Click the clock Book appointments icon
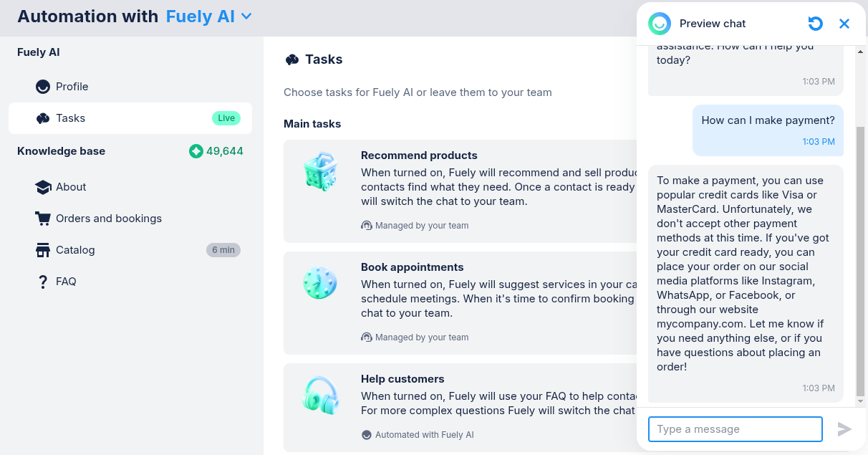The width and height of the screenshot is (868, 455). 319,283
